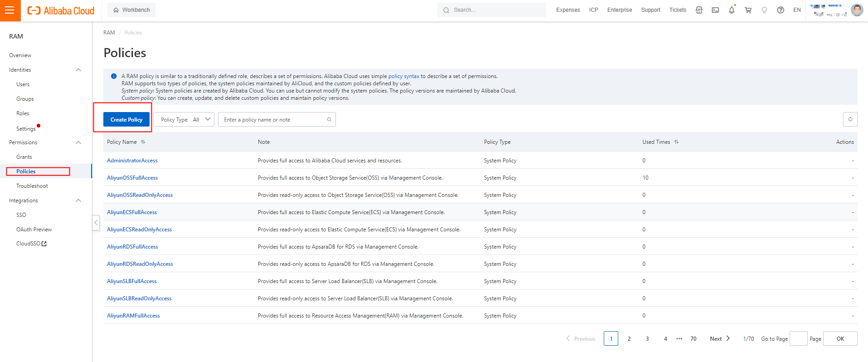Open the Grants page

click(24, 157)
